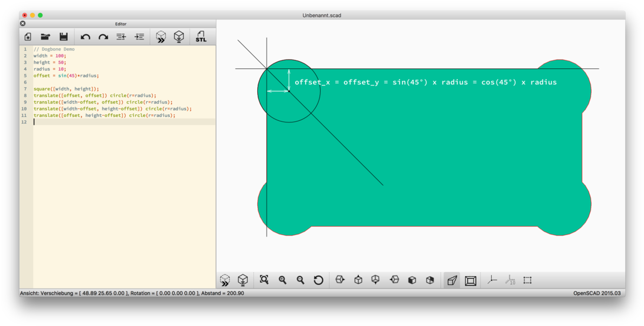Indent the code with the indent icon
This screenshot has width=644, height=326.
139,37
